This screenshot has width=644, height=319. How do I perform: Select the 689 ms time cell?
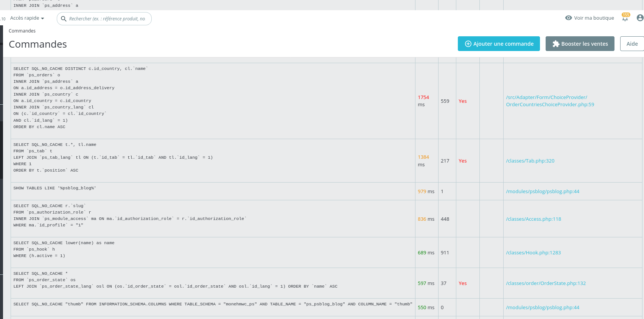pyautogui.click(x=426, y=252)
